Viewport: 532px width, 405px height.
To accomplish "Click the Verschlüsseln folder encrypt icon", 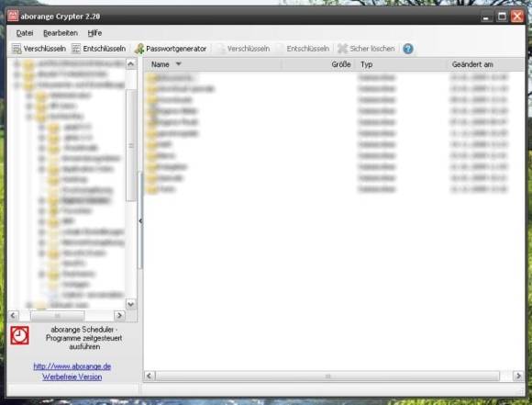I will [x=17, y=49].
